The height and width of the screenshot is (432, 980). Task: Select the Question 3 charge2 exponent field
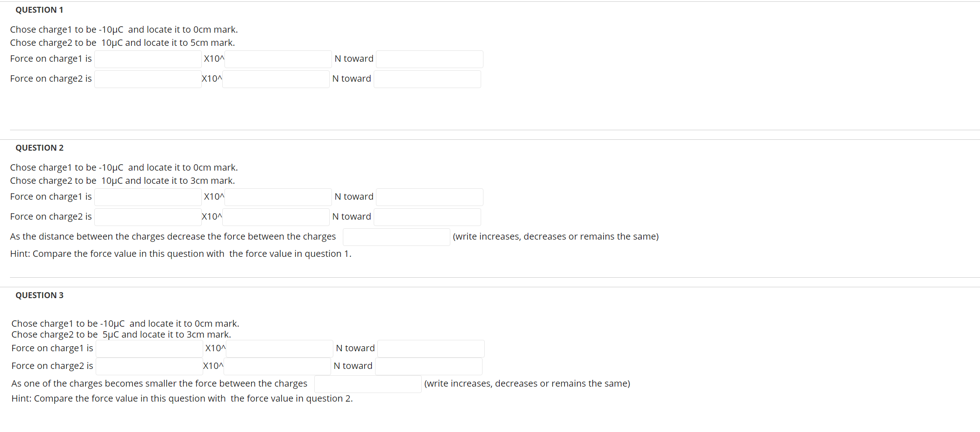coord(277,366)
